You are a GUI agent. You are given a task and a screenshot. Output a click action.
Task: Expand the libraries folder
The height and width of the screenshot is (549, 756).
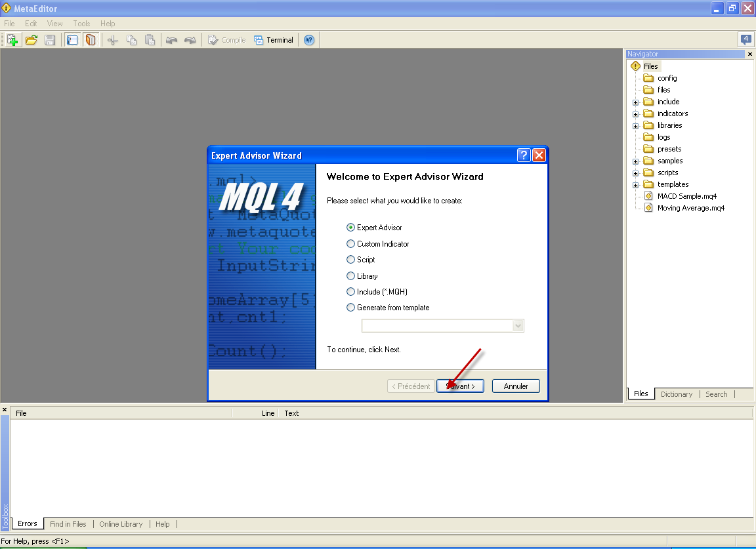pyautogui.click(x=635, y=126)
